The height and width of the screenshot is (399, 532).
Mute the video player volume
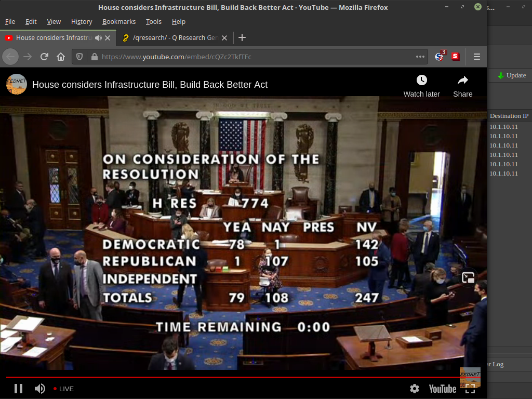pos(39,389)
